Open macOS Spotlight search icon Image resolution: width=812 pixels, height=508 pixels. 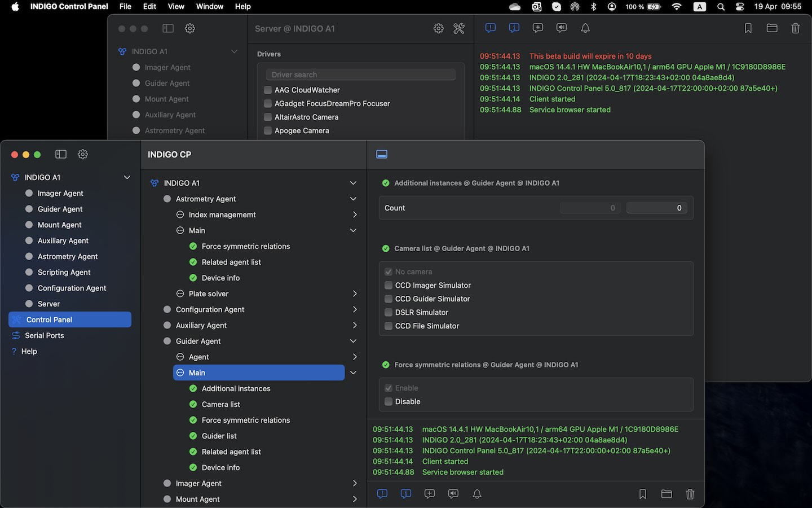coord(721,7)
